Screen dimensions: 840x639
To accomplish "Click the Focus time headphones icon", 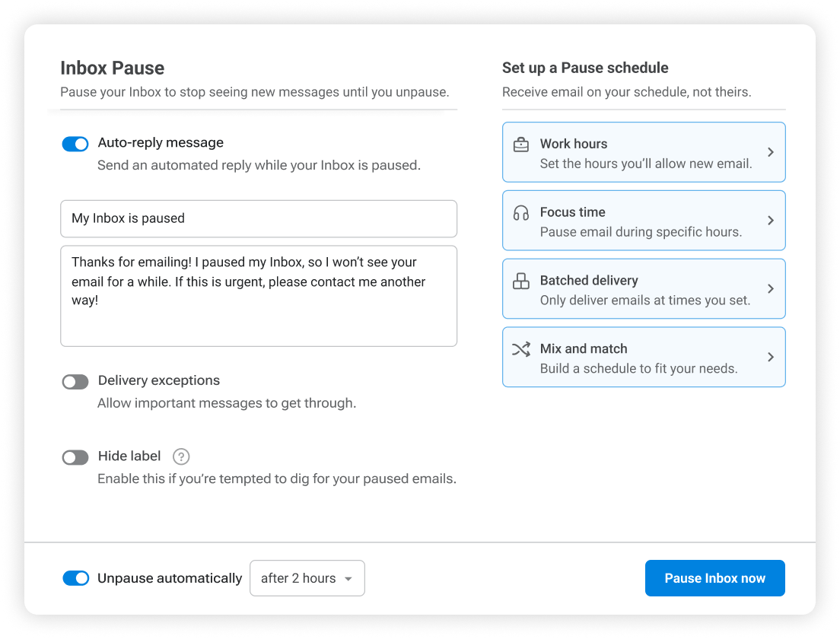I will pyautogui.click(x=521, y=212).
